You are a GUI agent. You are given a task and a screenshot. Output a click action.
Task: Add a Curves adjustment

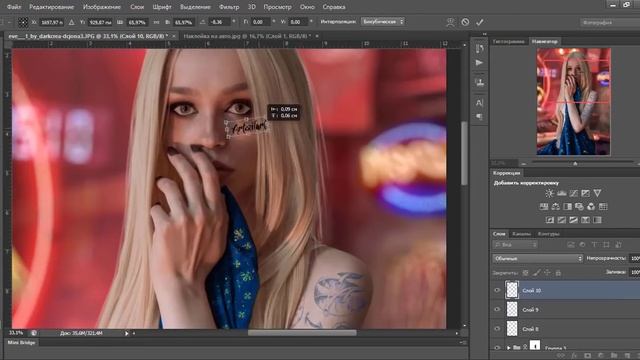(573, 193)
